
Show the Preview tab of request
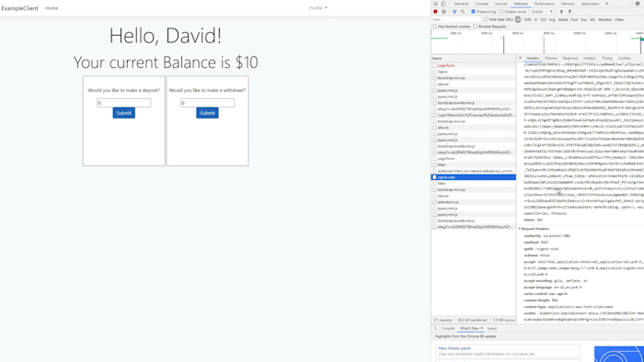click(x=551, y=58)
